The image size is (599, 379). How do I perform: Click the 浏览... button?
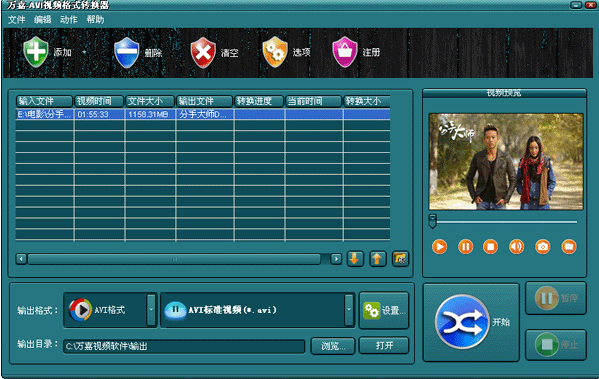point(333,346)
